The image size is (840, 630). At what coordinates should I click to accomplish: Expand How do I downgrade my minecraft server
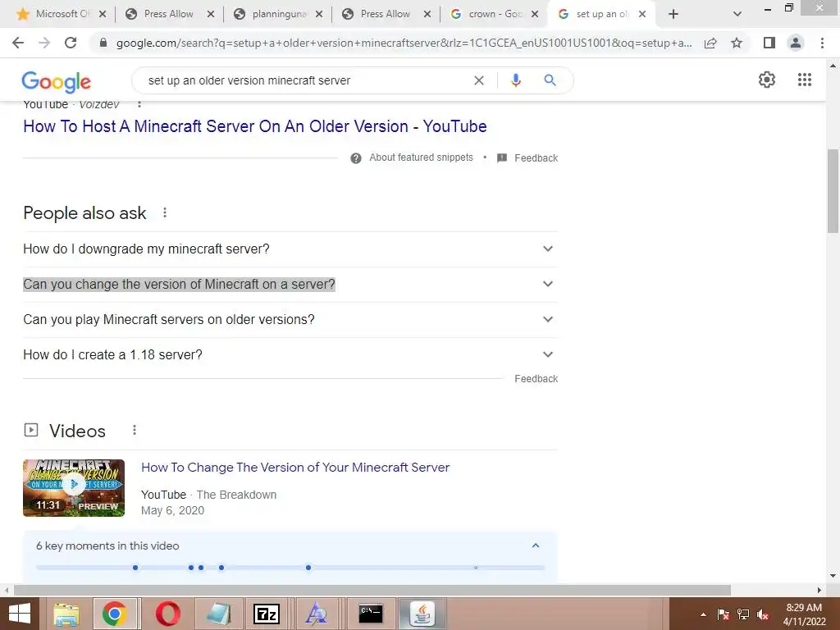[x=290, y=249]
